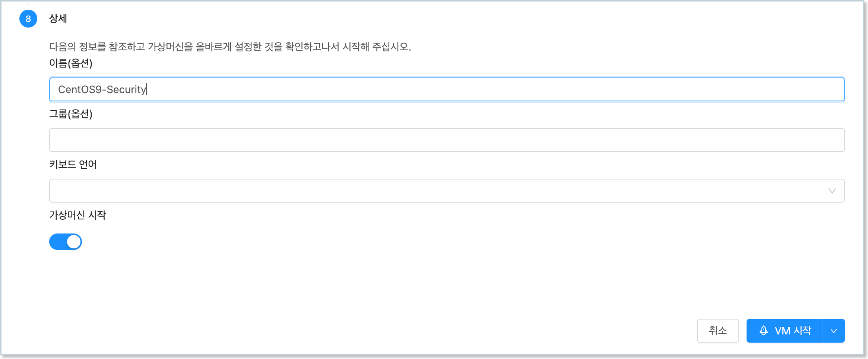
Task: Click the instruction text under 상세
Action: [x=230, y=47]
